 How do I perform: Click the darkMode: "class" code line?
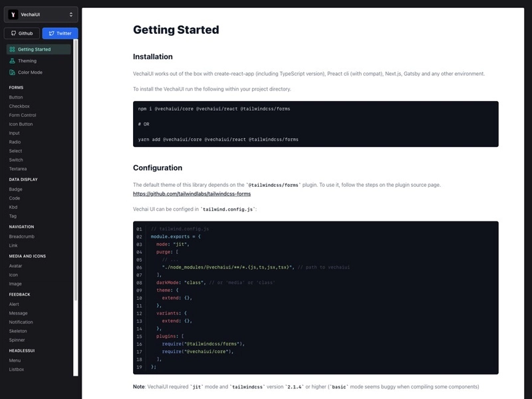click(x=215, y=283)
